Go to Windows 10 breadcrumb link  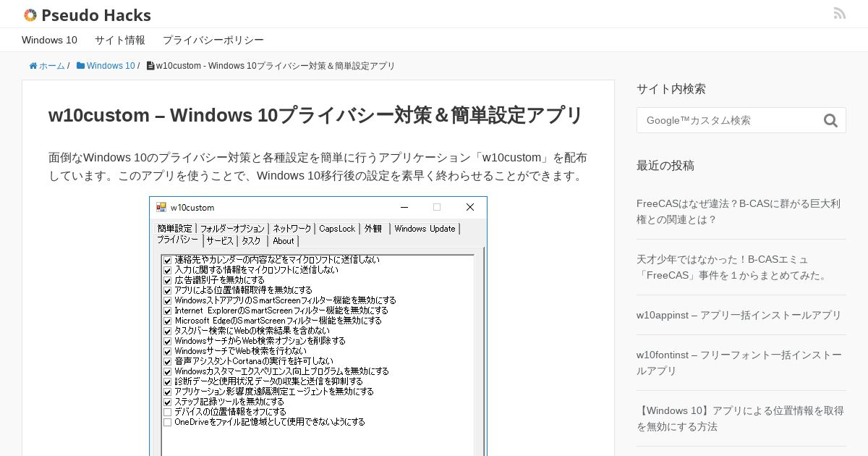click(x=111, y=66)
